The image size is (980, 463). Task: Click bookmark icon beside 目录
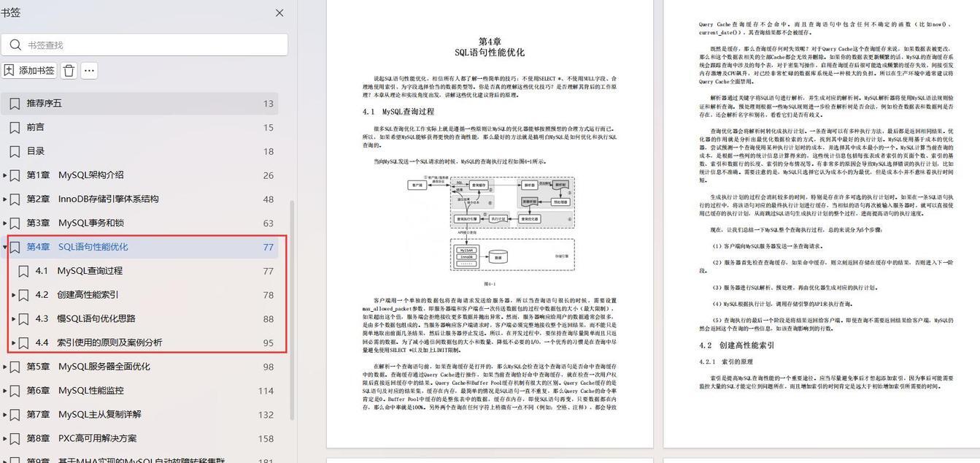tap(15, 151)
